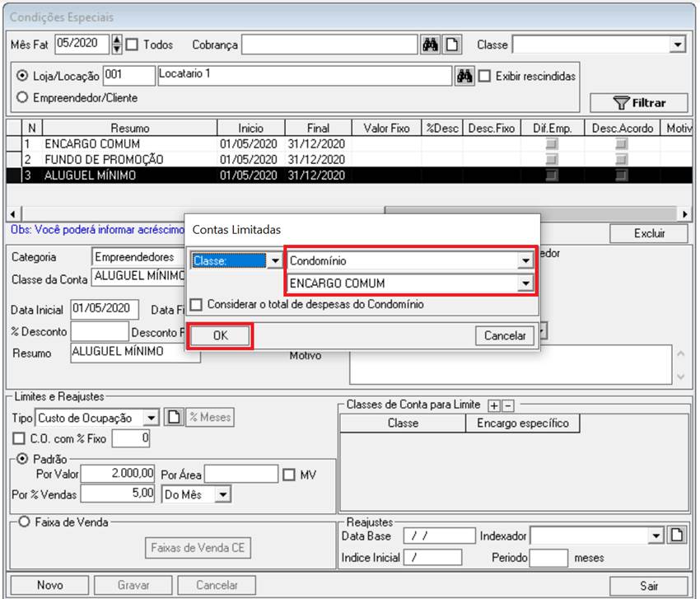The image size is (700, 599).
Task: Click the Inicio column header
Action: [251, 129]
